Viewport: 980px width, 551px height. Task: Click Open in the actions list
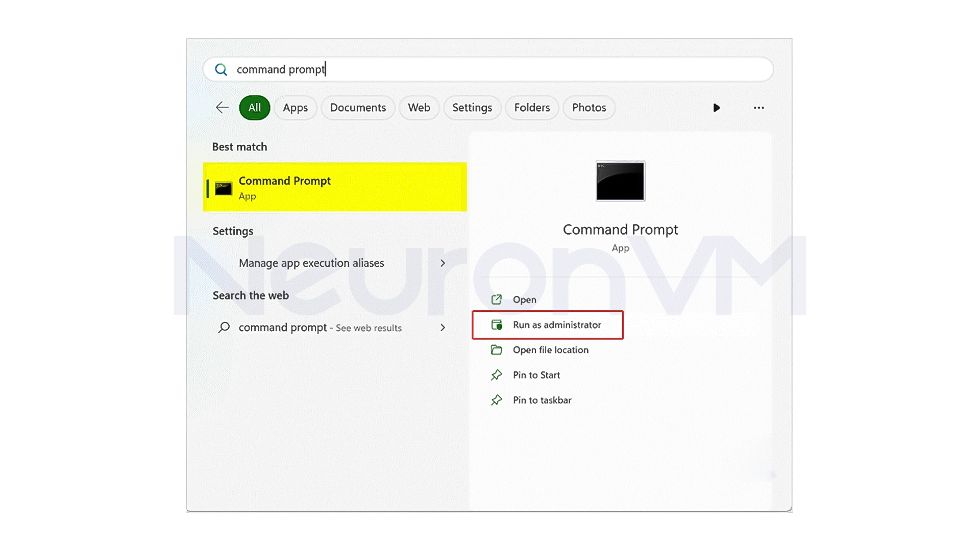[x=524, y=300]
